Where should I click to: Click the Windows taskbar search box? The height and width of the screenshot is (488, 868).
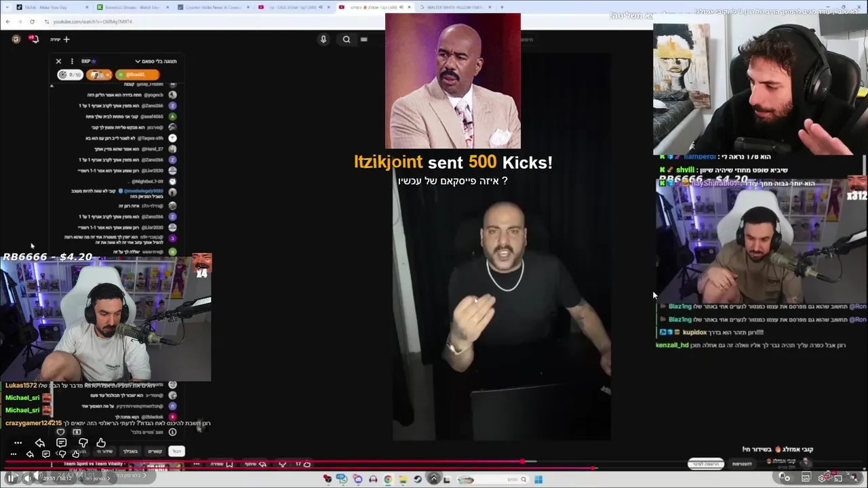493,479
